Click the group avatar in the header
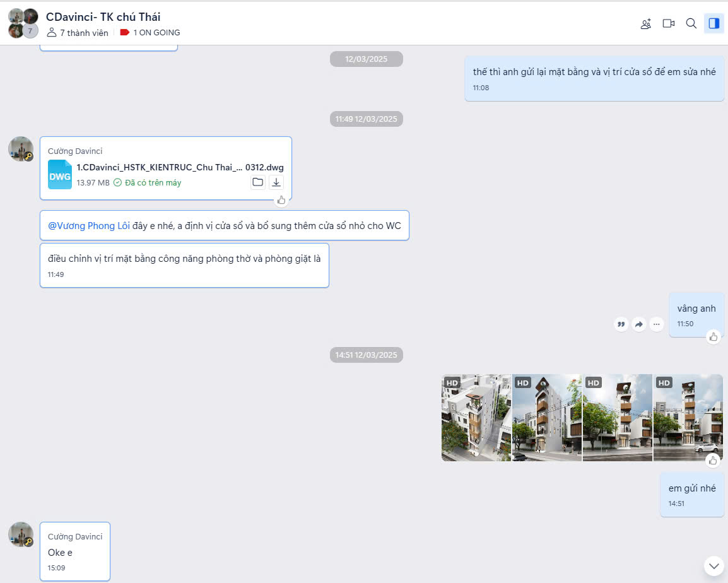Screen dimensions: 728x583 click(x=23, y=23)
